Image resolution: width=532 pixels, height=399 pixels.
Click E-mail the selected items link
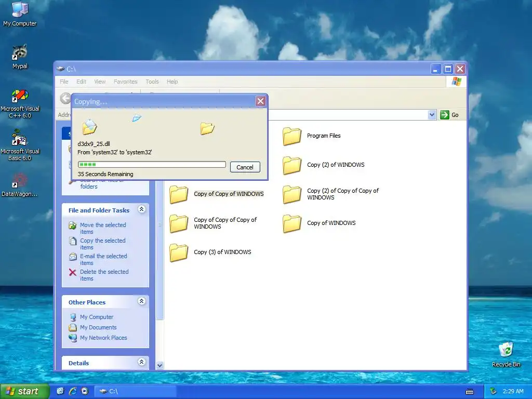[103, 260]
